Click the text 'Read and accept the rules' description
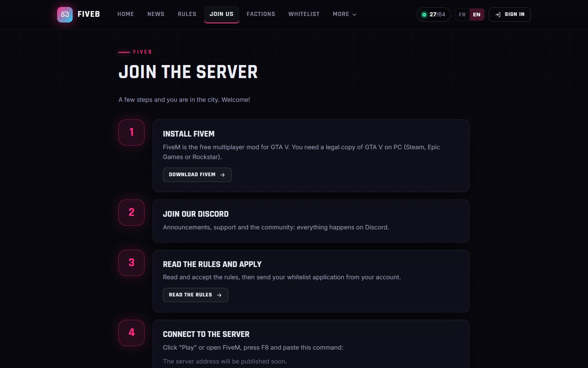The height and width of the screenshot is (368, 588). point(282,277)
